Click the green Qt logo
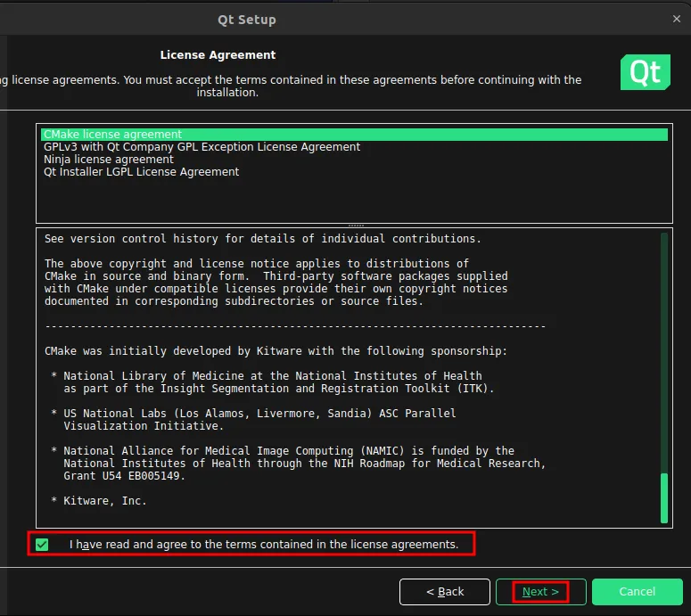Image resolution: width=691 pixels, height=616 pixels. click(646, 72)
